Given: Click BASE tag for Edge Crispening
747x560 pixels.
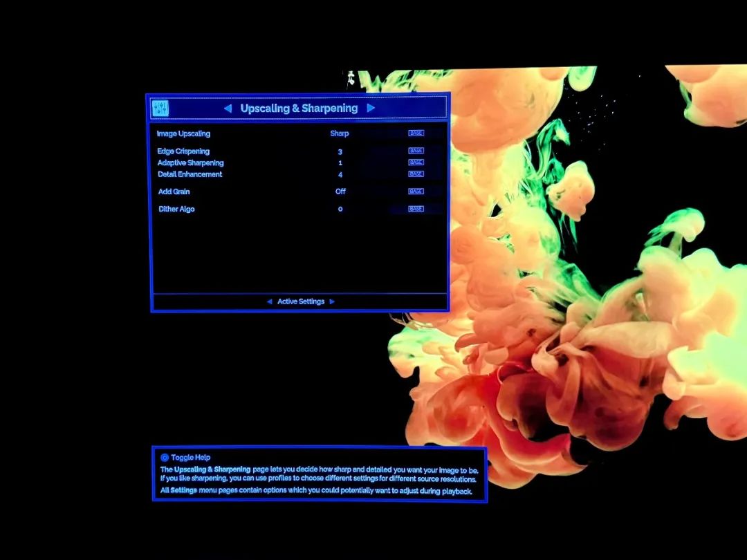Looking at the screenshot, I should point(416,151).
